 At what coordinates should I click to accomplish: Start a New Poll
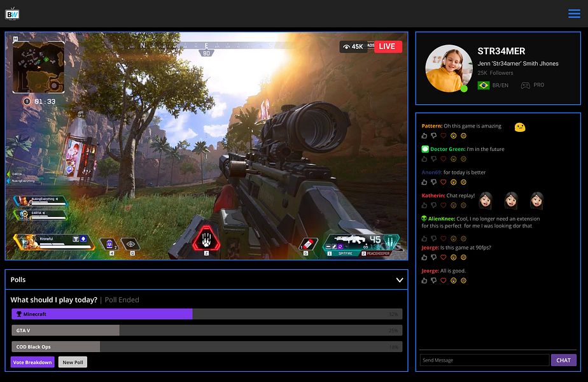72,362
